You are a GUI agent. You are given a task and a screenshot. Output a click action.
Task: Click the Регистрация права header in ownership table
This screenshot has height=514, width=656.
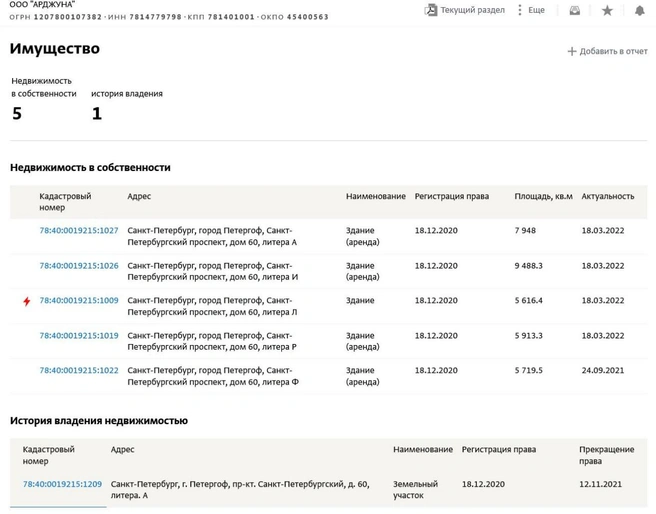(452, 196)
